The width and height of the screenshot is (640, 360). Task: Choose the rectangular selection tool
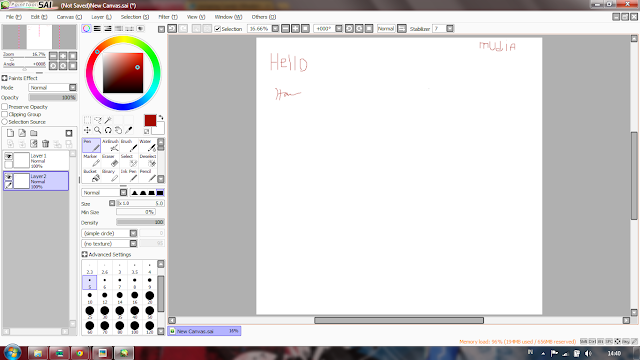pyautogui.click(x=87, y=120)
